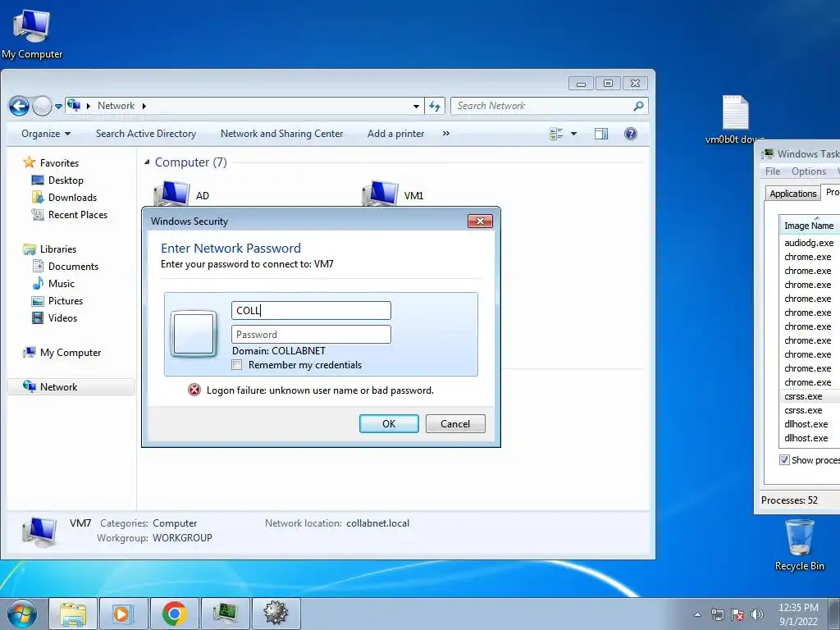Screen dimensions: 840x630
Task: Click My Computer desktop icon
Action: (32, 34)
